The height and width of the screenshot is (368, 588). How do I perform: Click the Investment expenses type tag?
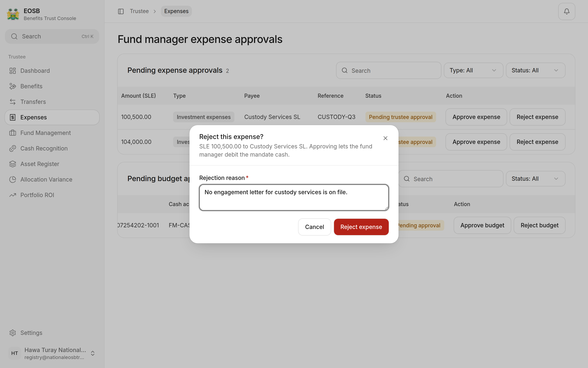(204, 117)
